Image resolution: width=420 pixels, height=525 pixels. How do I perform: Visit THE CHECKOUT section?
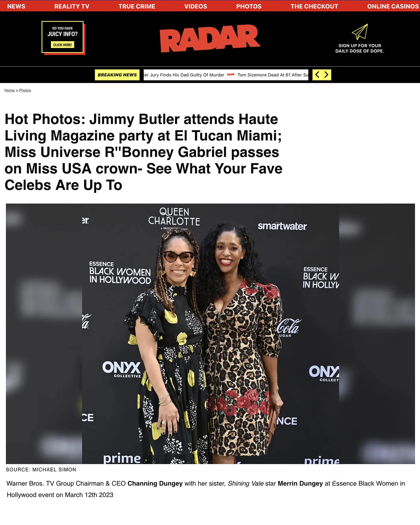click(314, 6)
